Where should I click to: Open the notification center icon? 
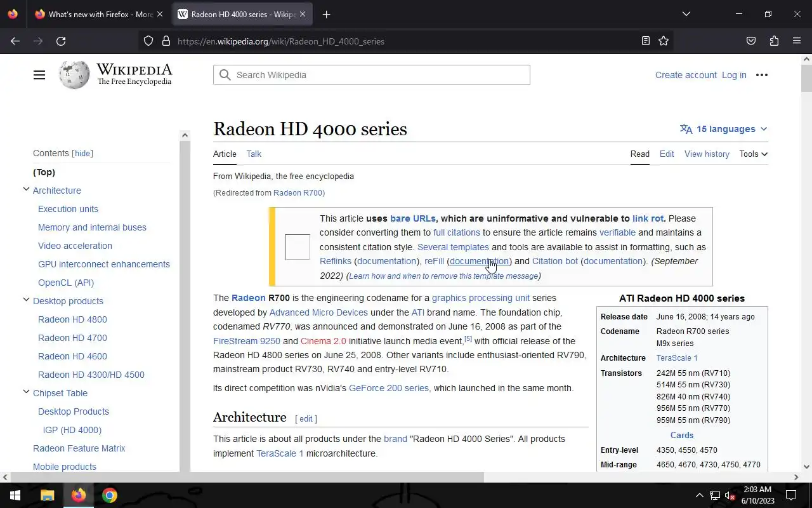tap(791, 495)
